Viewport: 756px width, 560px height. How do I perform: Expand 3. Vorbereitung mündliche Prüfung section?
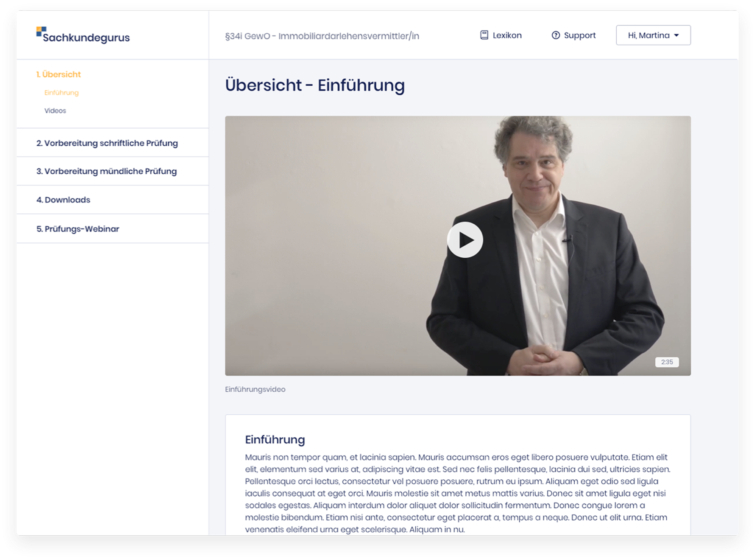tap(112, 171)
